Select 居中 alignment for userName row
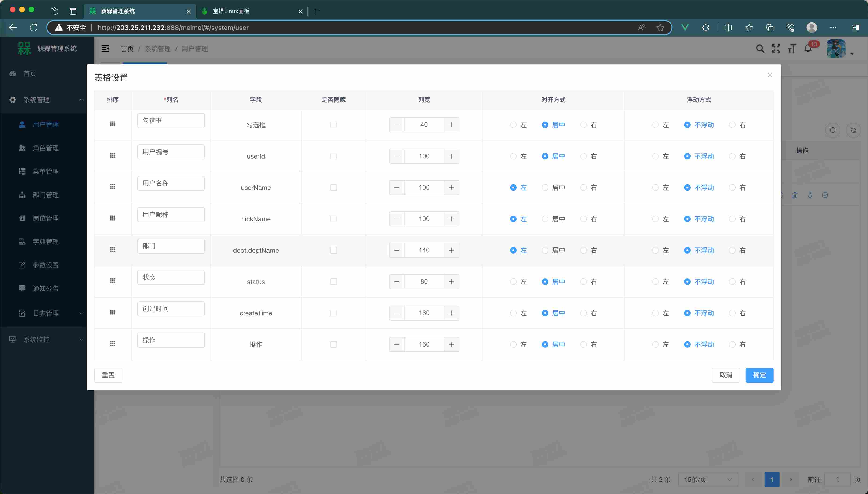 coord(545,188)
